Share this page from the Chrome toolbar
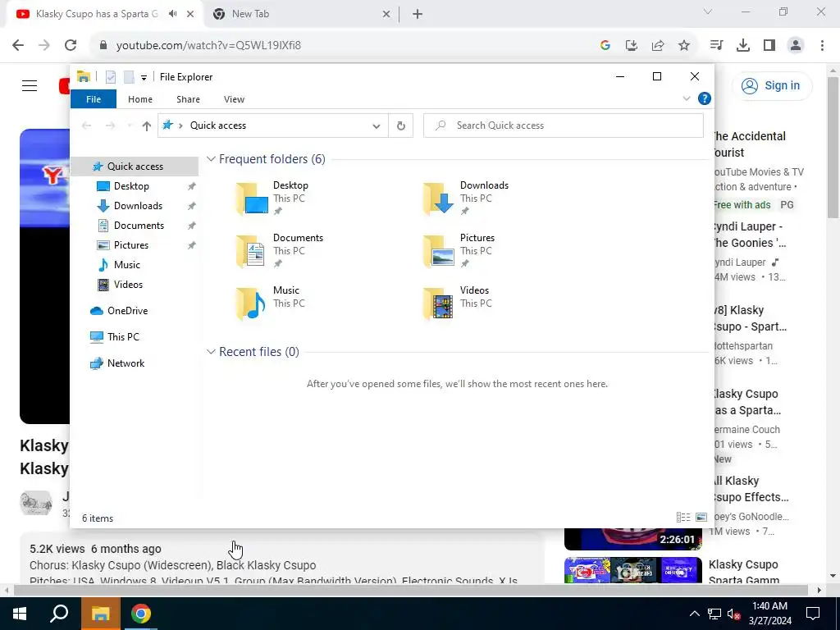Image resolution: width=840 pixels, height=630 pixels. (x=658, y=46)
